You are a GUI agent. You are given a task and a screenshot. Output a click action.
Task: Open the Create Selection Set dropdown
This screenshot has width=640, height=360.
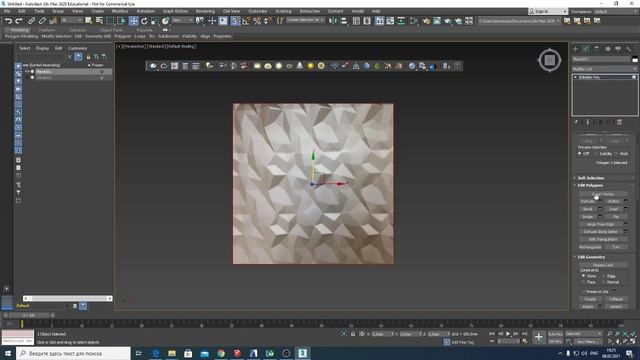(x=305, y=20)
